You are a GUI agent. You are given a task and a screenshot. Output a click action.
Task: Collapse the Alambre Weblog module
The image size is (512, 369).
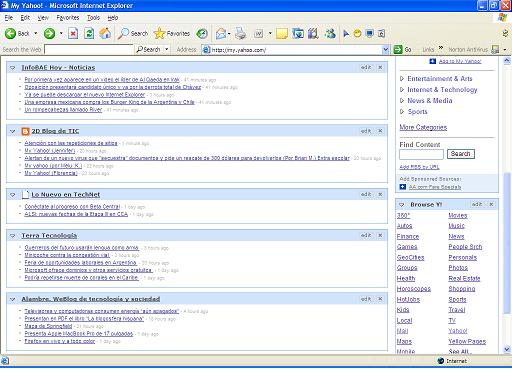click(13, 299)
